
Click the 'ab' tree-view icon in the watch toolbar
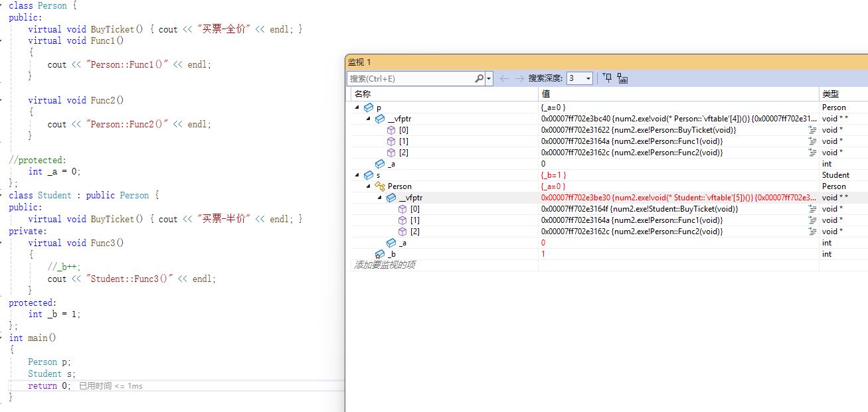[x=622, y=78]
